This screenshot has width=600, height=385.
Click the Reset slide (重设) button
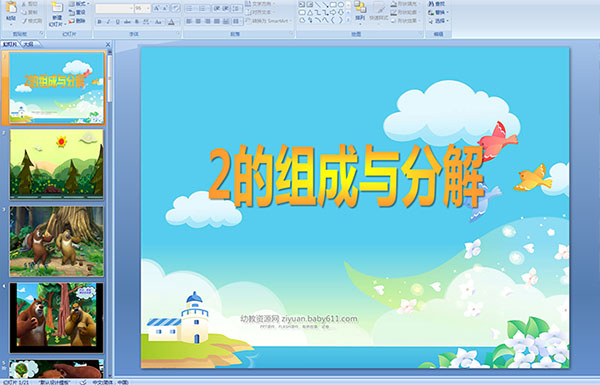pos(77,13)
